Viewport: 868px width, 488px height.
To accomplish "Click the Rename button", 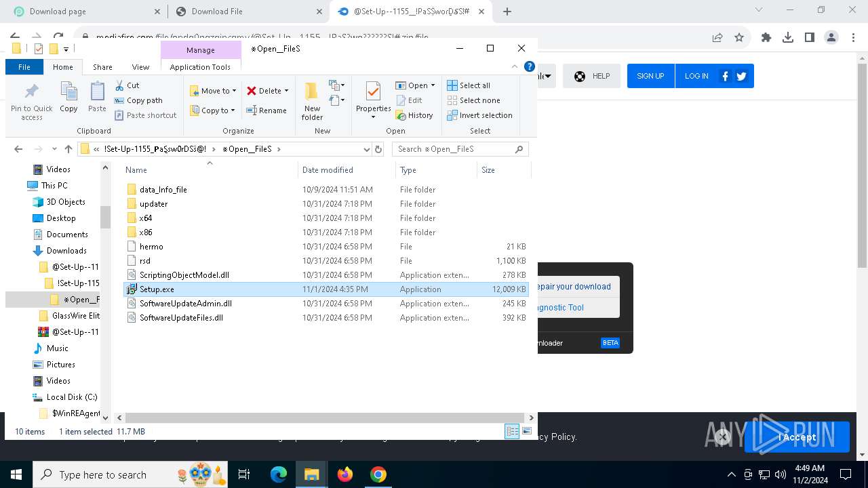I will tap(267, 110).
